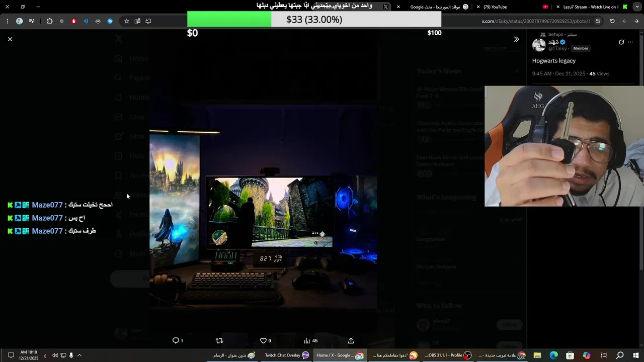Open Windows search magnifier
Image resolution: width=644 pixels, height=362 pixels.
620,355
